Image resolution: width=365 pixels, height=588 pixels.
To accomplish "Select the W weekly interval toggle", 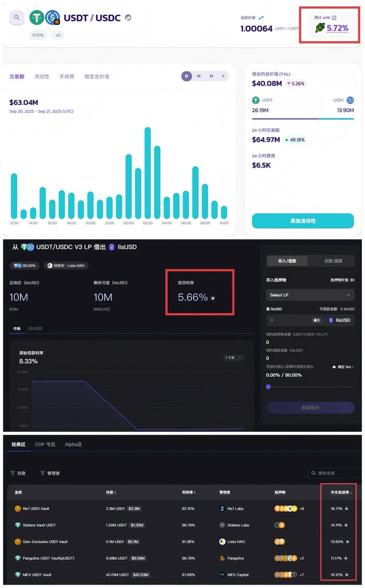I will click(199, 76).
